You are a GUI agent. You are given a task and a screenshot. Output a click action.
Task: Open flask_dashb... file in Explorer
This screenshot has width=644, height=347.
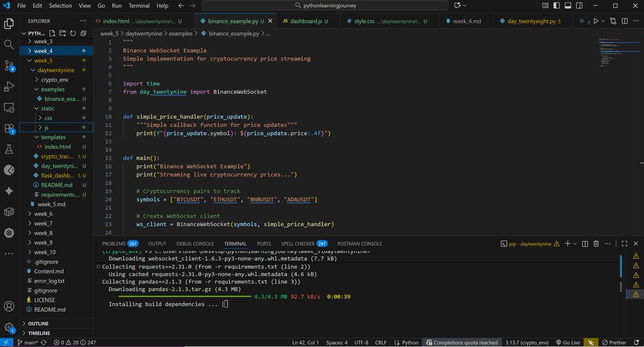click(x=56, y=175)
